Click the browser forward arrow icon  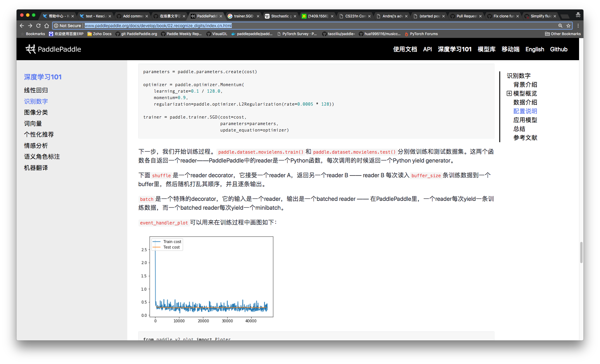(30, 26)
